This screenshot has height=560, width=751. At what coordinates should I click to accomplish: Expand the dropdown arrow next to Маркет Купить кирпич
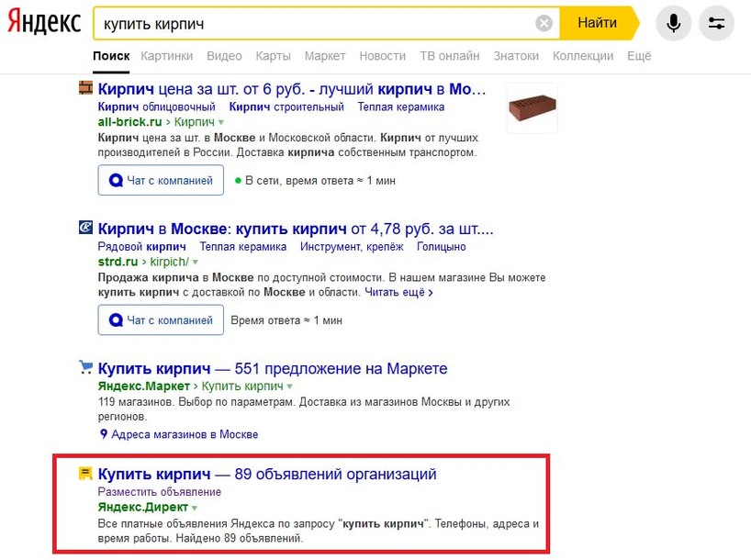tap(289, 386)
